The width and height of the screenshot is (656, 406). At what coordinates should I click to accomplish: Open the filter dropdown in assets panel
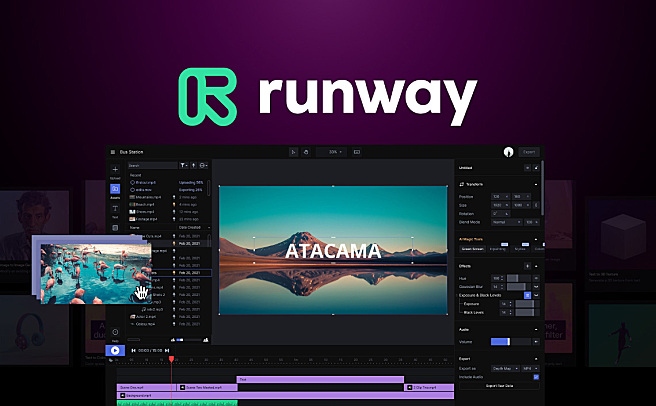coord(184,165)
